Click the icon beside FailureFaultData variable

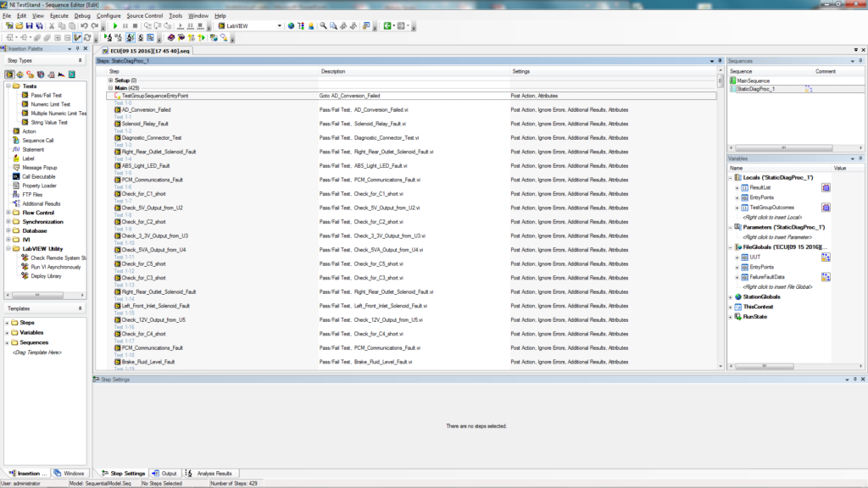(x=826, y=277)
